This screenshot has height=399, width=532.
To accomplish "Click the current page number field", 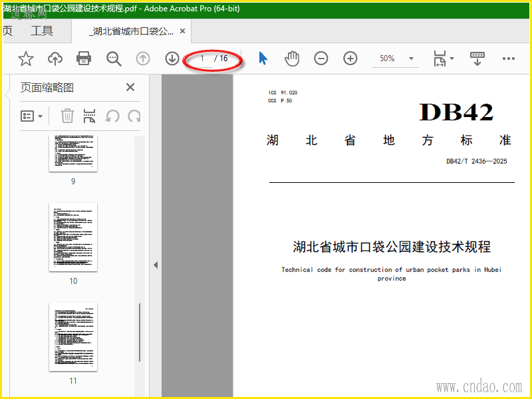I will click(x=202, y=59).
